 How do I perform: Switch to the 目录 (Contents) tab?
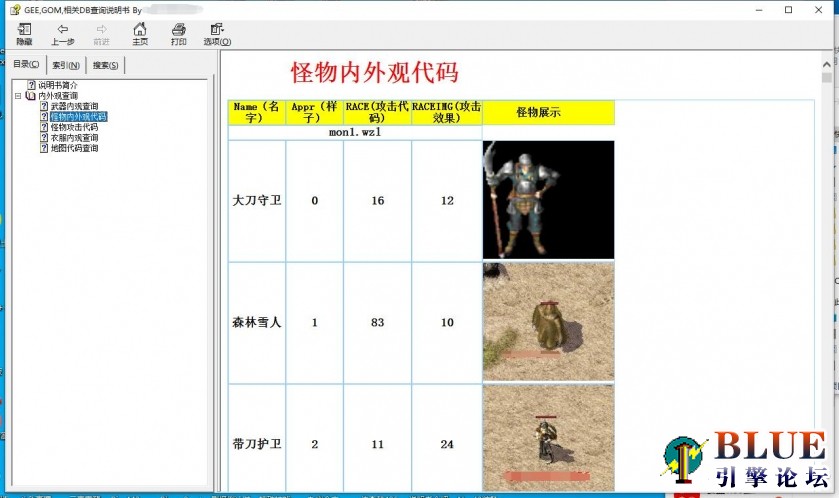[26, 64]
